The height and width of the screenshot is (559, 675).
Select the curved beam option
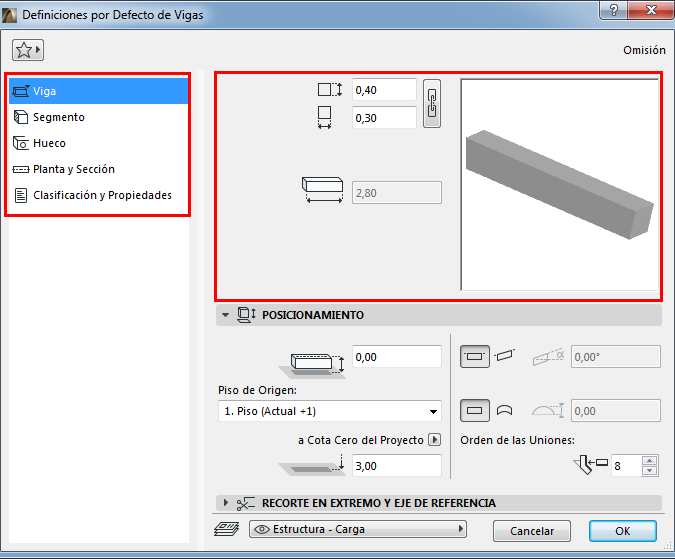point(505,410)
